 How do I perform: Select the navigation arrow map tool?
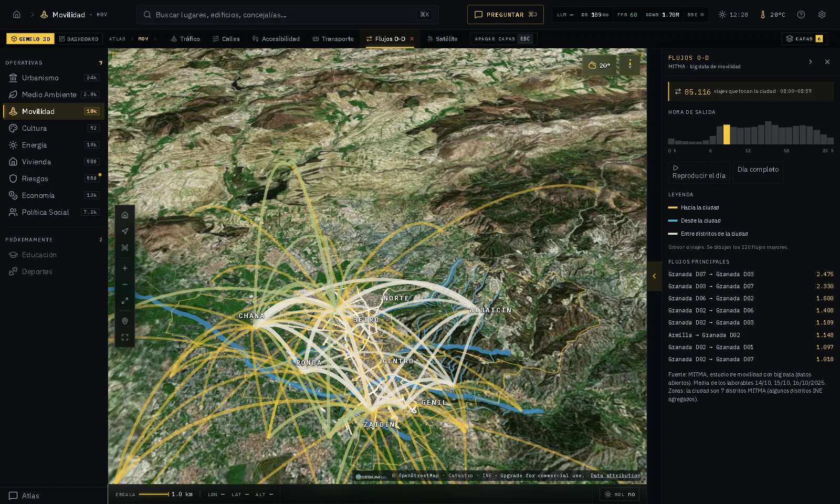(125, 231)
